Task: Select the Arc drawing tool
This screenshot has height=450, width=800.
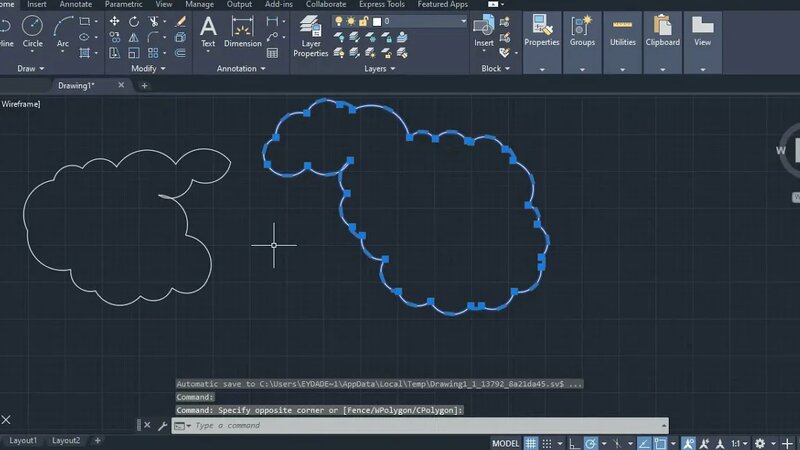Action: 63,32
